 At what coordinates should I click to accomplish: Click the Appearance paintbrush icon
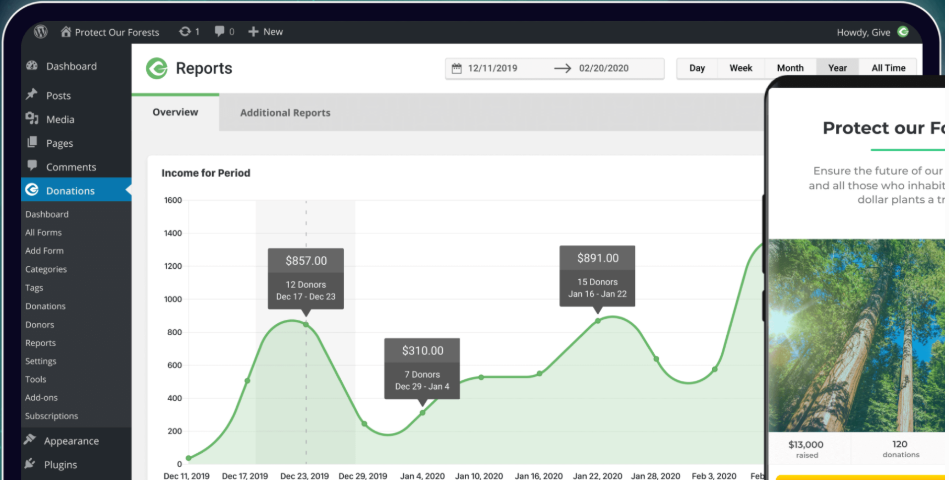(x=30, y=439)
